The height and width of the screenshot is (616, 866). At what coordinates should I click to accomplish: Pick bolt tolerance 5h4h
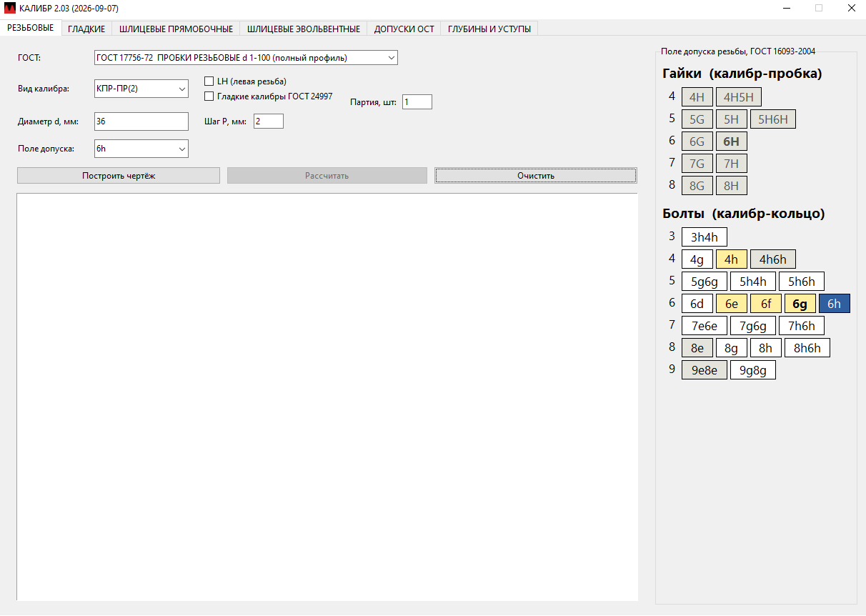click(x=753, y=282)
